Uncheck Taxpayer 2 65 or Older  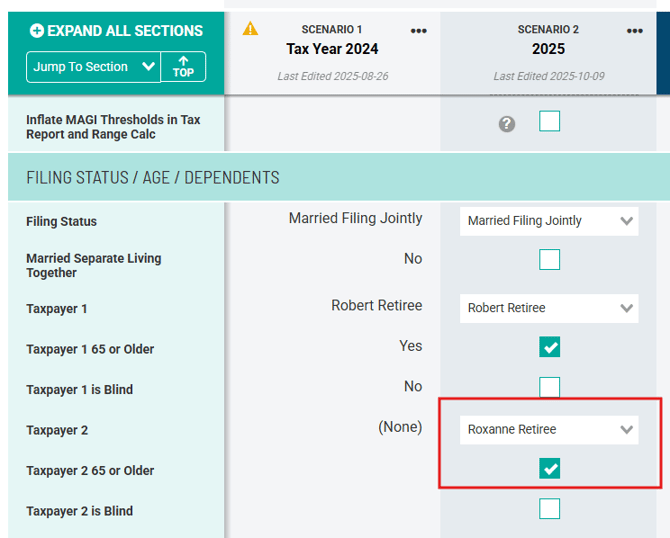pyautogui.click(x=550, y=468)
